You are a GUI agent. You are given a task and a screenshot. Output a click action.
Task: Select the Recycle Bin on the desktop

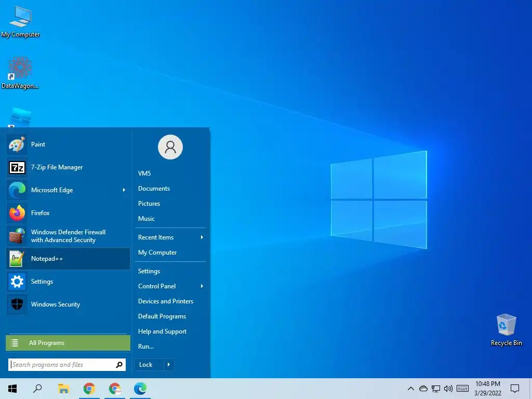506,330
